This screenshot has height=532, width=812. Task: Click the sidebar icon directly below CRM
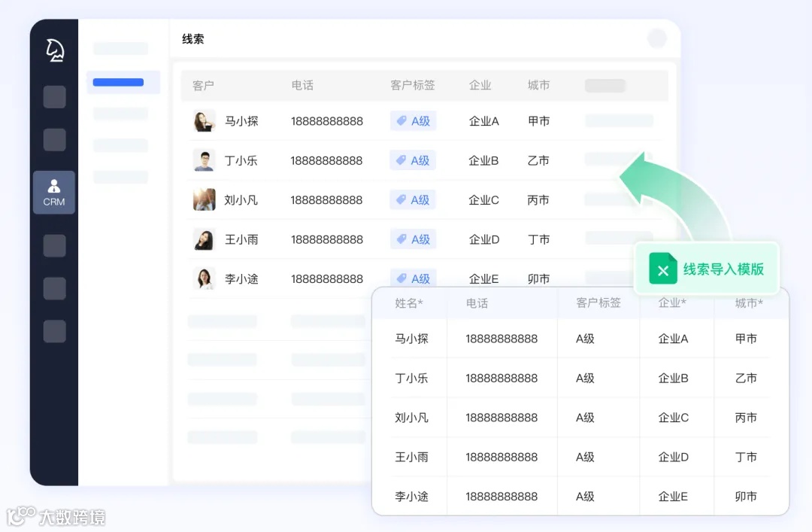pos(53,245)
